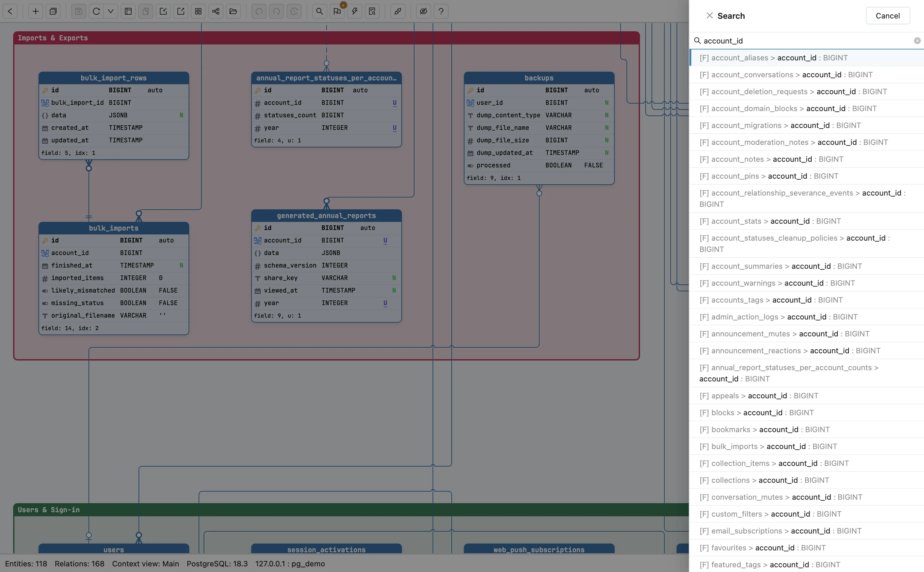Click the table layout toolbar icon

pyautogui.click(x=128, y=11)
